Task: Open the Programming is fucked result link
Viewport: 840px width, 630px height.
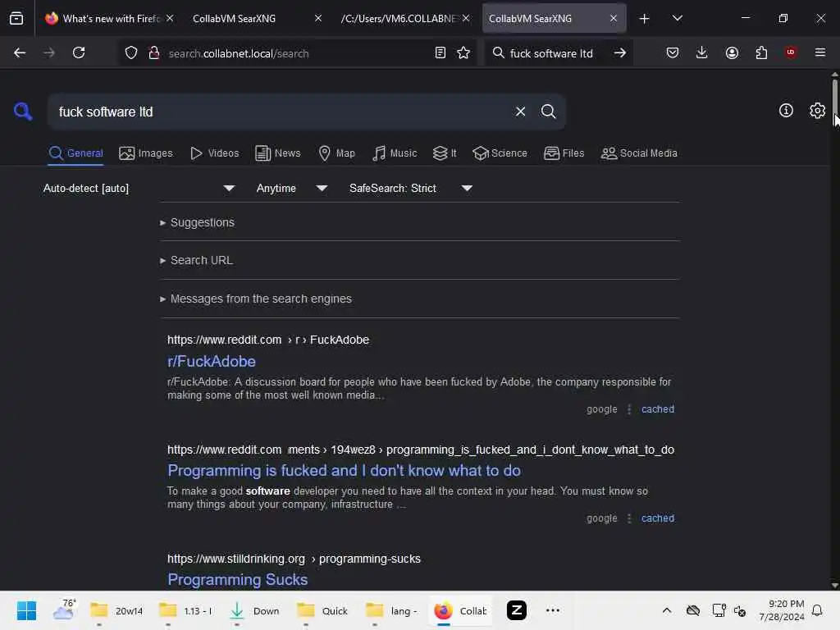Action: click(x=344, y=470)
